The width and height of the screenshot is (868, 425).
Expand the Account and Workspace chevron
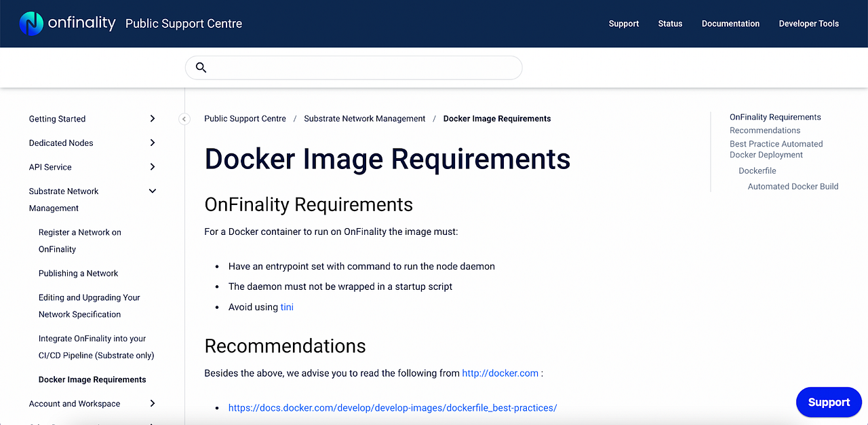153,403
